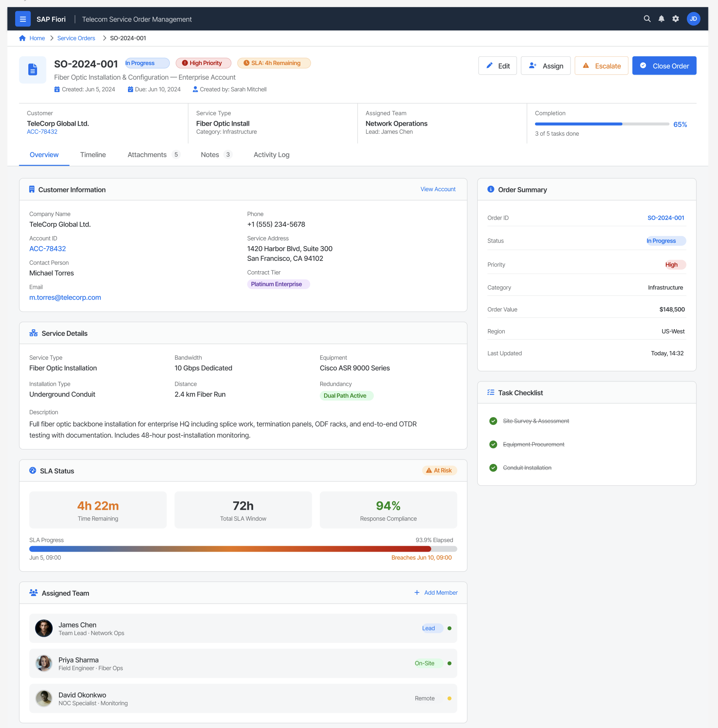Click the Due date calendar icon
The width and height of the screenshot is (718, 728).
tap(130, 89)
